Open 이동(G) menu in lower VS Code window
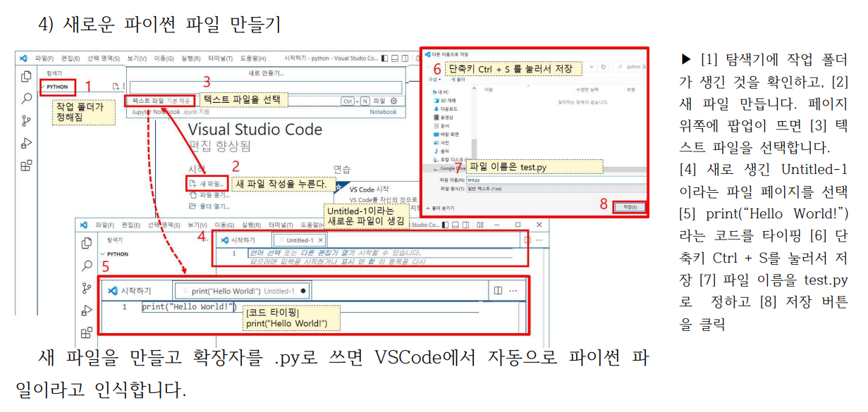This screenshot has width=868, height=412. point(225,225)
